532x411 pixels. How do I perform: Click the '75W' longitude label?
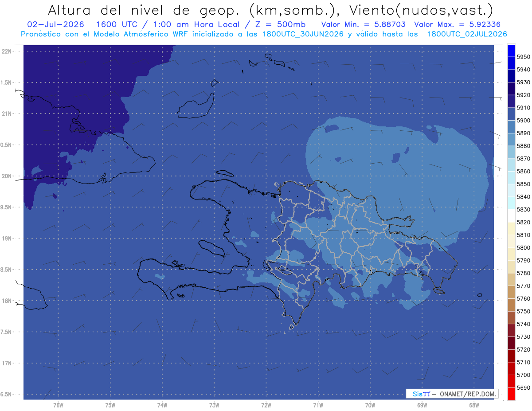(x=110, y=404)
